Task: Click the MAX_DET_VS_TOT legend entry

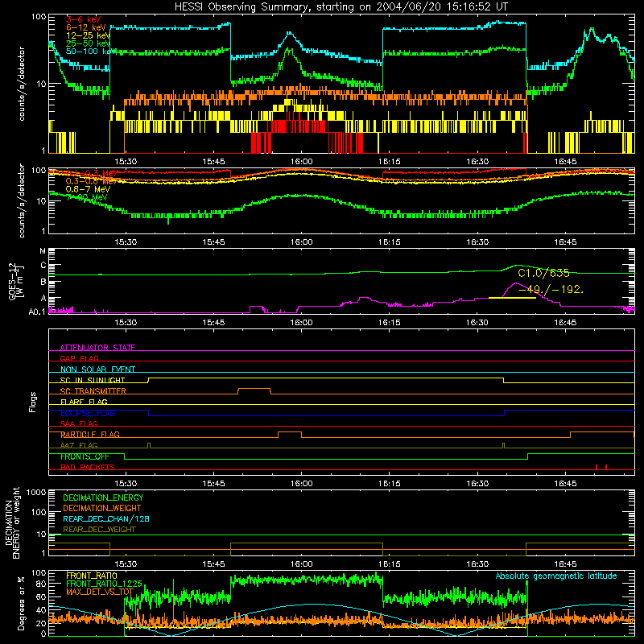Action: [x=100, y=592]
